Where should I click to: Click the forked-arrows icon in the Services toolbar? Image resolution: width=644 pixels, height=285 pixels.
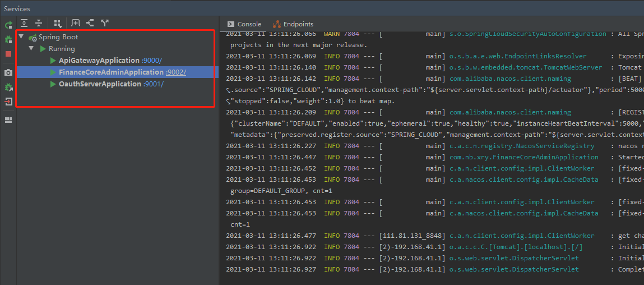(x=105, y=23)
